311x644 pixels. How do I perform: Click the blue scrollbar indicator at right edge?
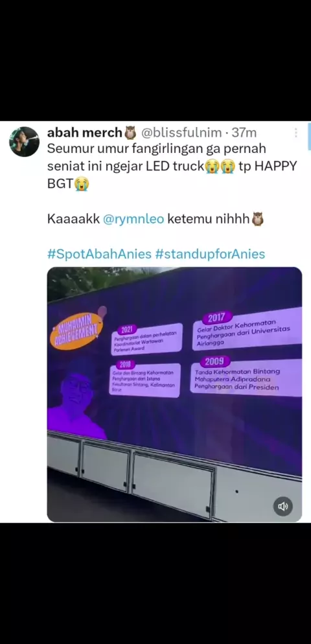click(309, 136)
